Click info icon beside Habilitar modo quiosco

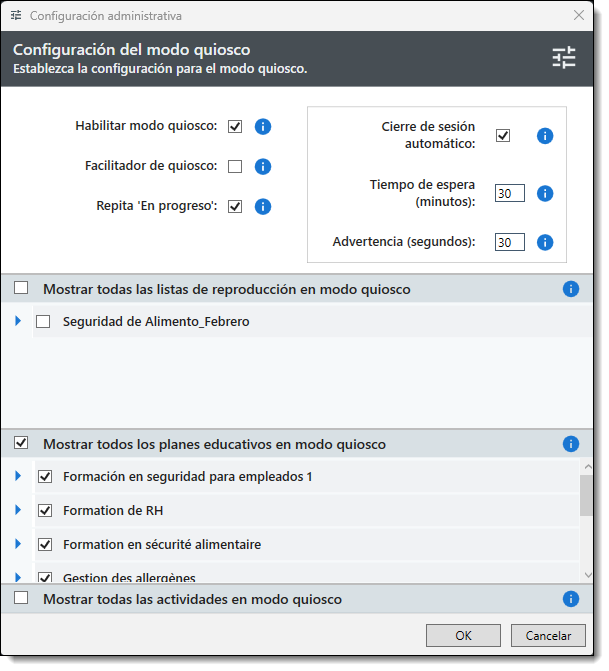(263, 127)
